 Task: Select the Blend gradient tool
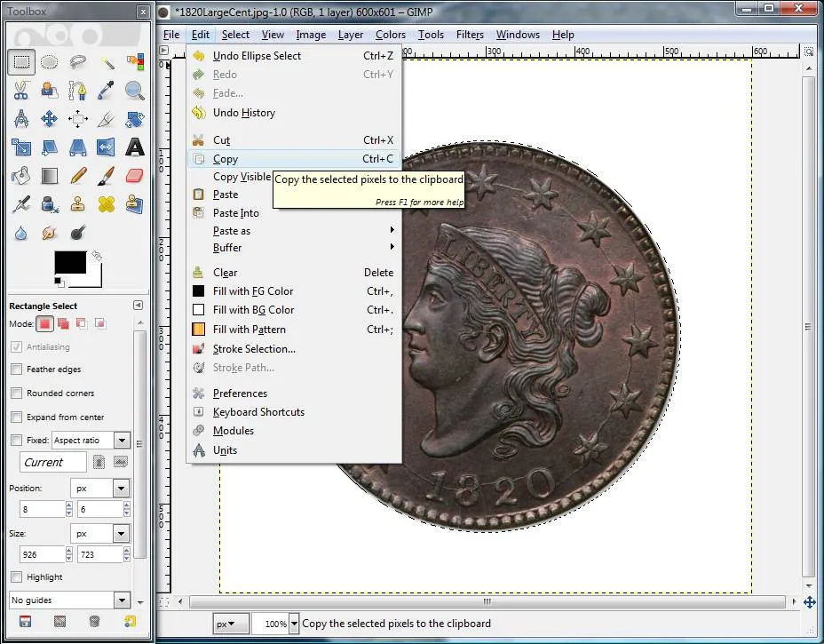[x=50, y=176]
